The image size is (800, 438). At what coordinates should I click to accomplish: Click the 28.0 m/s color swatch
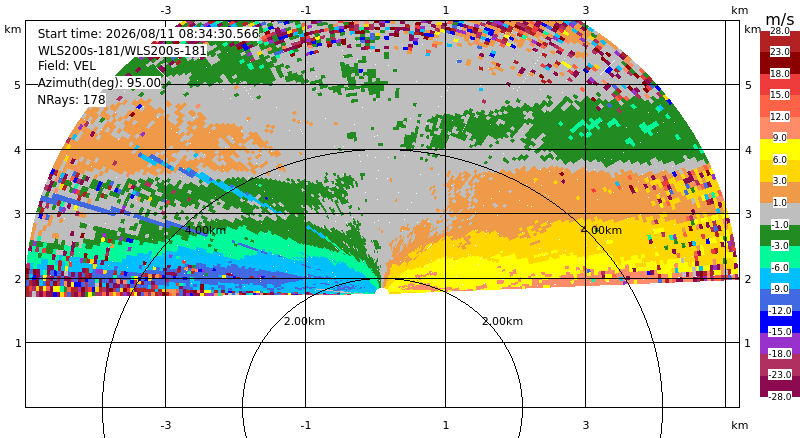(780, 42)
